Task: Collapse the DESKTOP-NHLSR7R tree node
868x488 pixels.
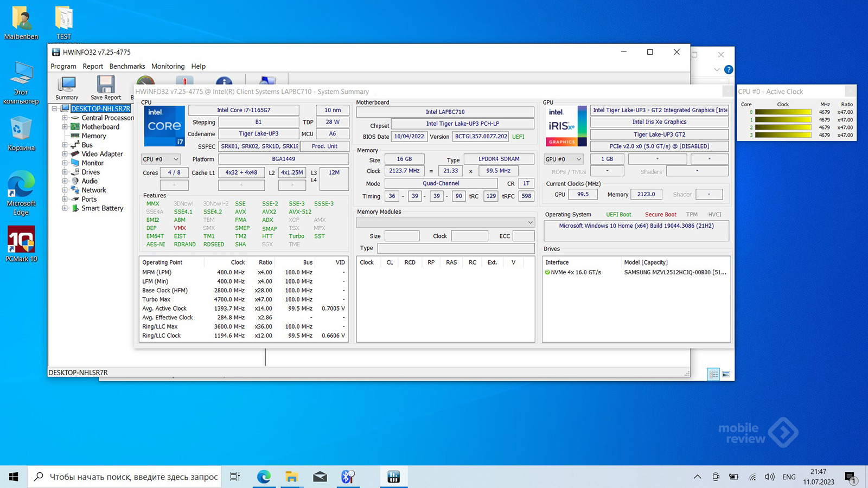Action: (x=55, y=108)
